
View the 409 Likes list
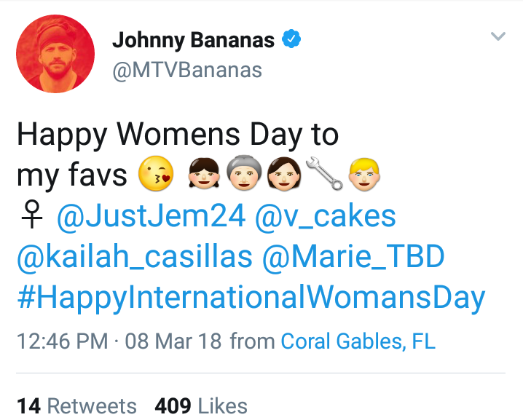click(x=201, y=406)
